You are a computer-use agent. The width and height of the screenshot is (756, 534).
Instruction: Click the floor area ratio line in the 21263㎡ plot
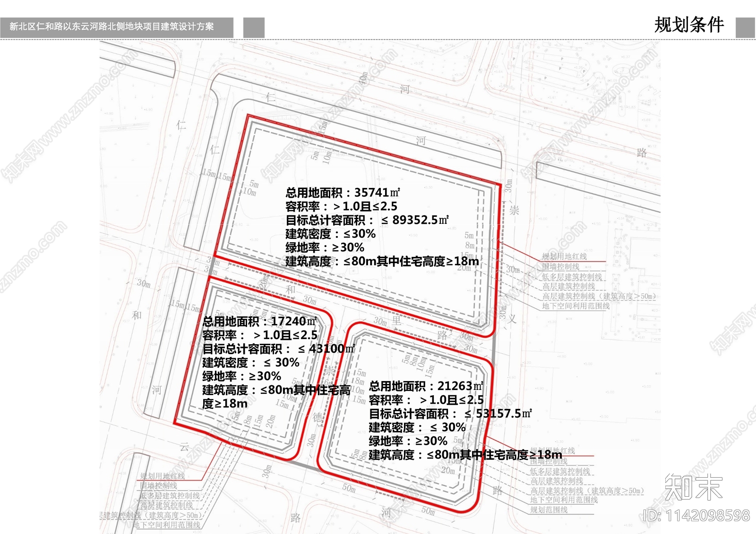tap(427, 400)
